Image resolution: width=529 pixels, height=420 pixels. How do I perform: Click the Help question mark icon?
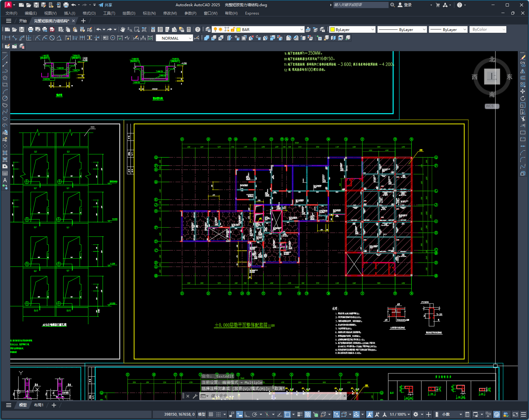(x=198, y=29)
